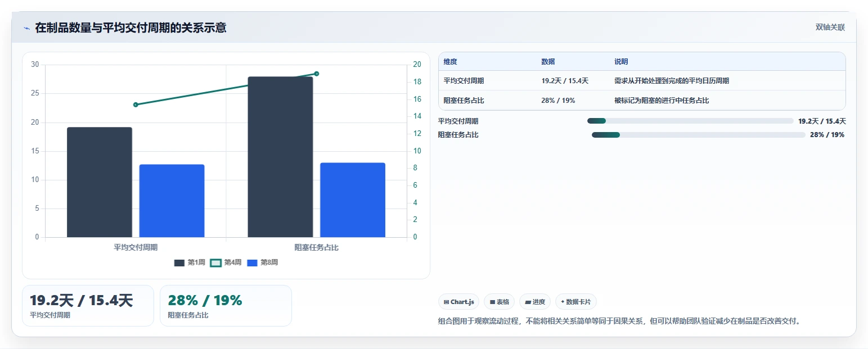
Task: Click the 平均交付周期 progress bar
Action: [690, 121]
